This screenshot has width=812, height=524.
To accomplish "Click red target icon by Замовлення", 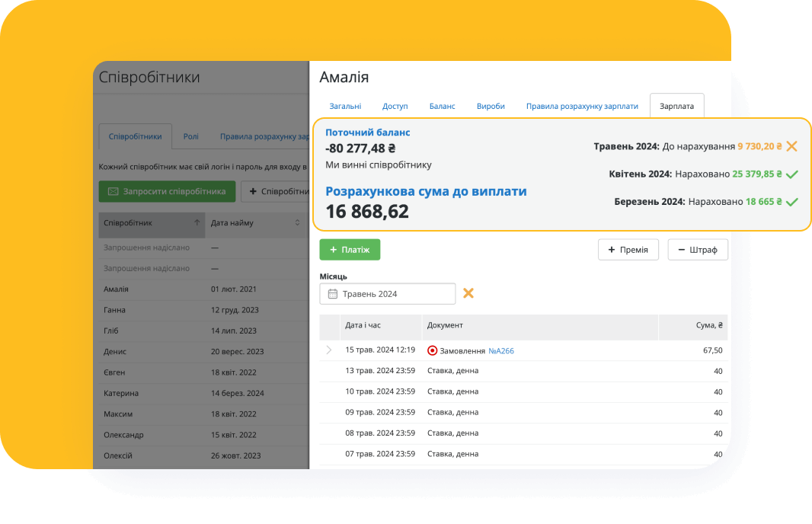I will 433,350.
